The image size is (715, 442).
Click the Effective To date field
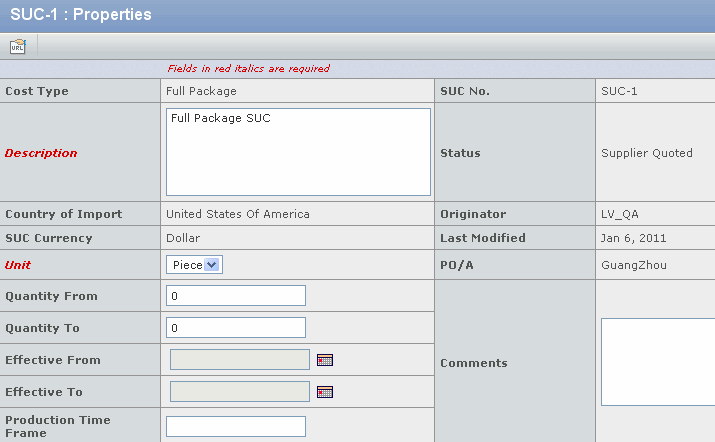(239, 392)
